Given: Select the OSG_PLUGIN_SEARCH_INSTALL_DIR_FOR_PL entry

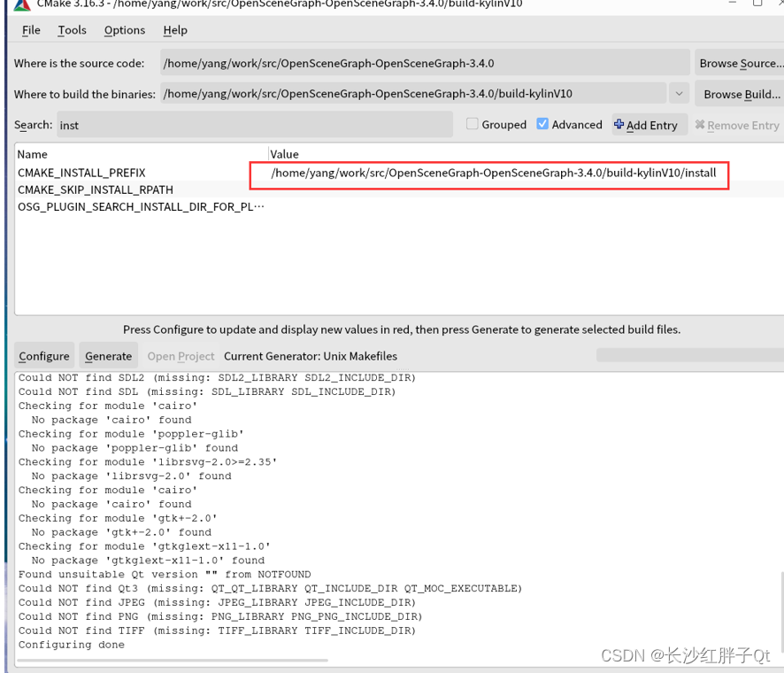Looking at the screenshot, I should tap(141, 206).
